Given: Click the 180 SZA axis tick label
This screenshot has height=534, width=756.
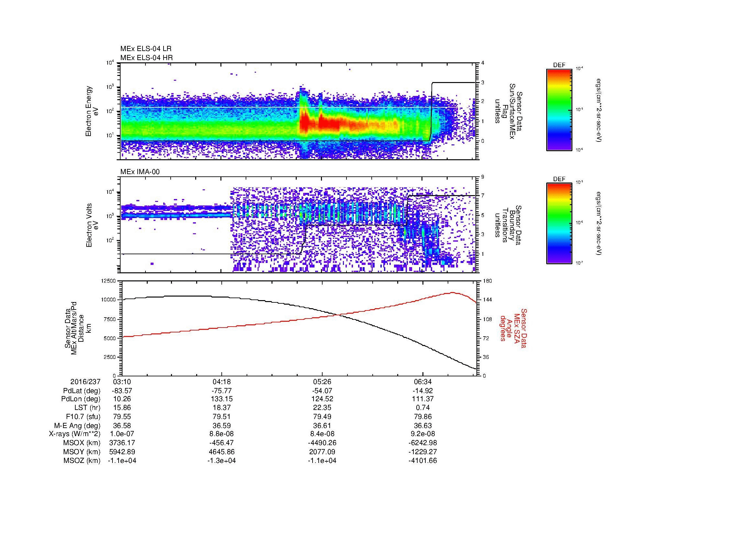Looking at the screenshot, I should pos(488,281).
